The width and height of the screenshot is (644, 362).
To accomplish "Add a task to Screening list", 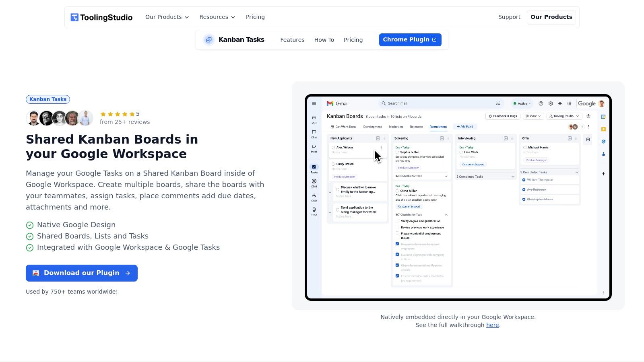I will pyautogui.click(x=442, y=138).
